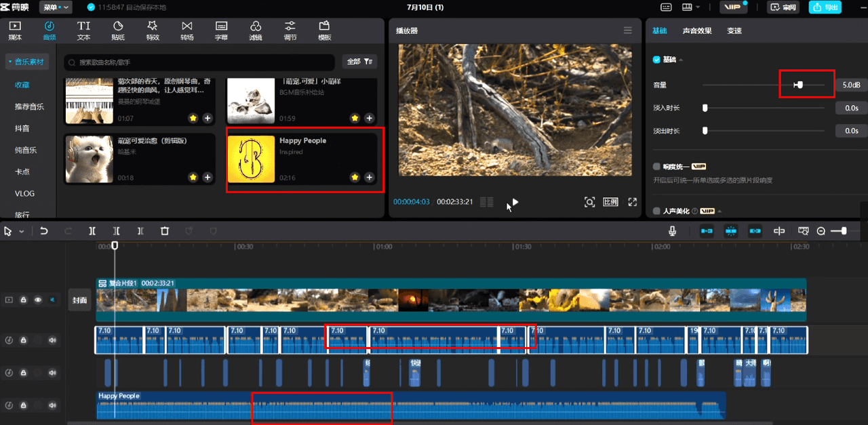Click the microphone record voiceover icon

pos(672,231)
